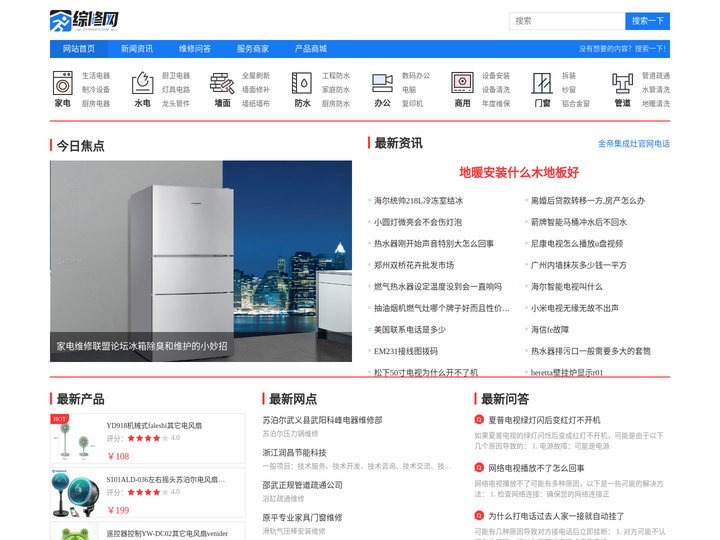Screen dimensions: 720x540
Task: Open the 工程防水 subcategory link
Action: [x=336, y=76]
